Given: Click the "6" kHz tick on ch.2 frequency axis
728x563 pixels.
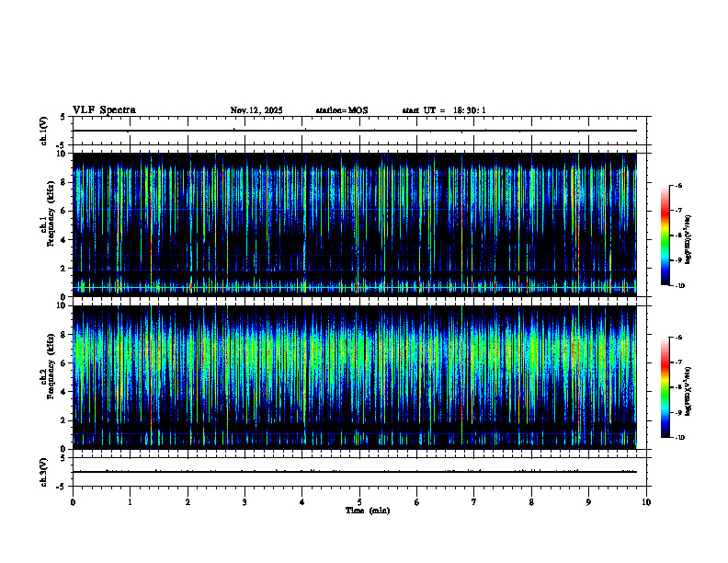Looking at the screenshot, I should click(x=64, y=363).
